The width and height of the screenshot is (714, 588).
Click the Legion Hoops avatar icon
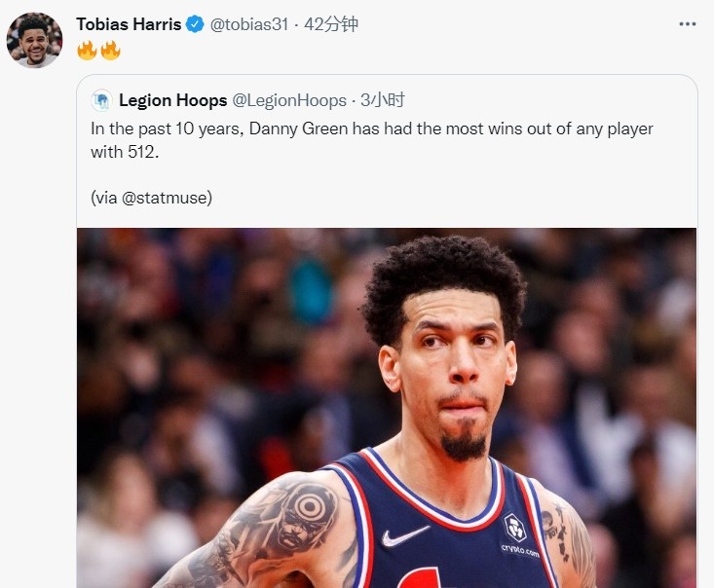point(101,100)
